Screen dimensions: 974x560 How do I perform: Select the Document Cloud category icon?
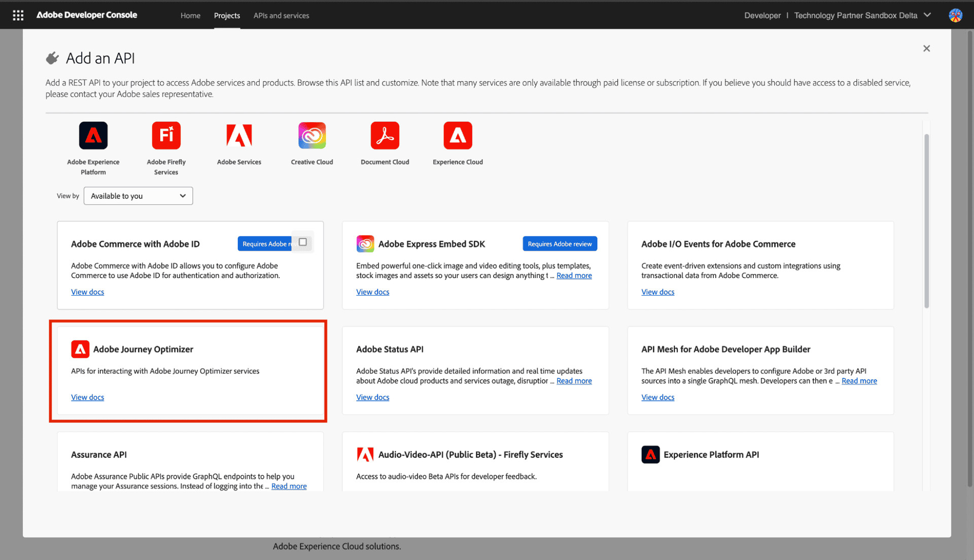point(385,135)
